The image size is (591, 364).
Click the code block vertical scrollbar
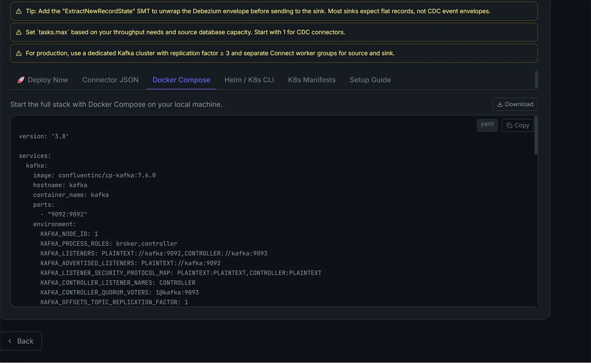536,135
